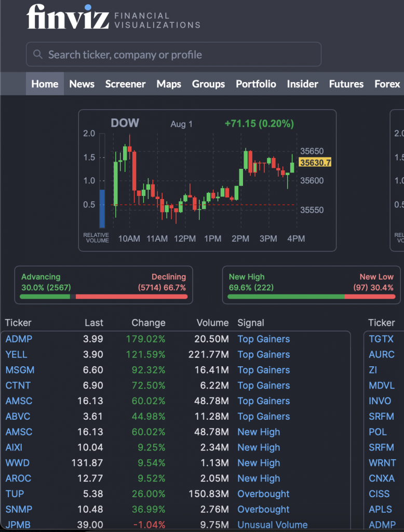Open ticker AIXI
This screenshot has width=404, height=532.
click(14, 447)
